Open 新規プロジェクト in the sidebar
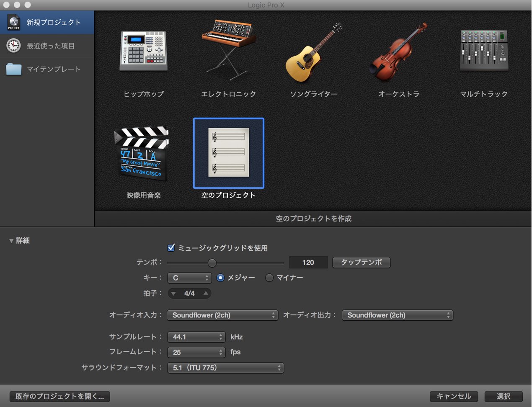This screenshot has width=532, height=407. [47, 22]
